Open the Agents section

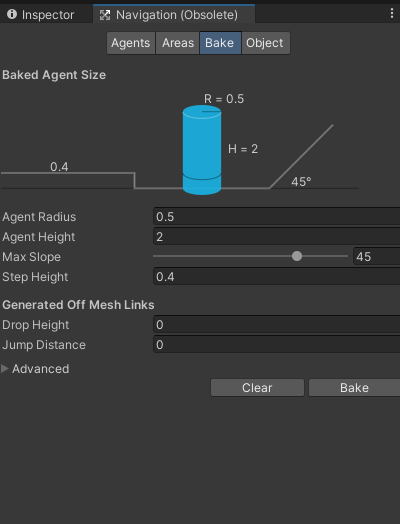point(131,43)
